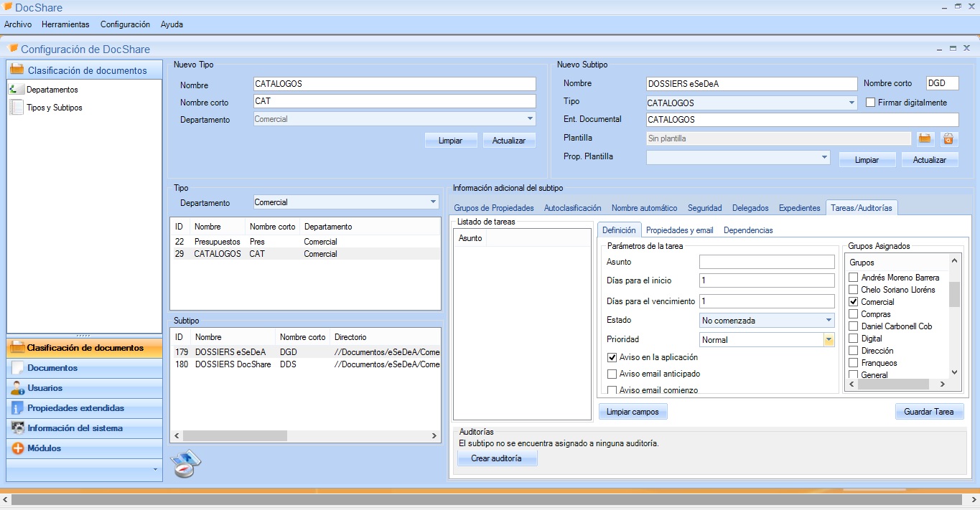Open Módulos plus icon in sidebar

(x=18, y=448)
